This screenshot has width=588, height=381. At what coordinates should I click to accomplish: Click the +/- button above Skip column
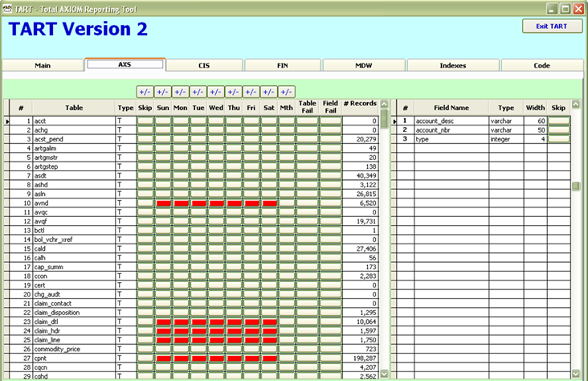(x=145, y=92)
